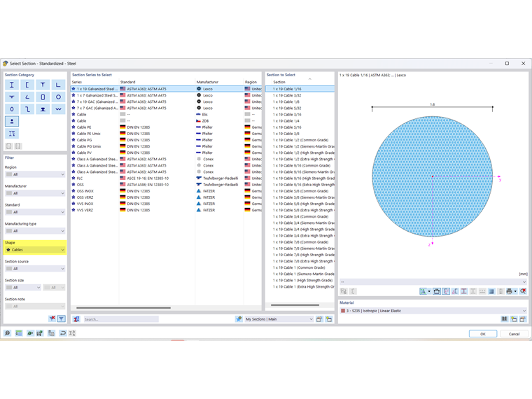Open the Standard filter dropdown
532x399 pixels.
tap(35, 212)
